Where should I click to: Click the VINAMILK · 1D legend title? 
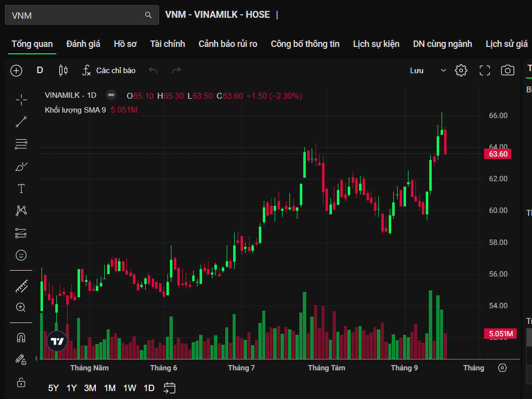pyautogui.click(x=71, y=95)
